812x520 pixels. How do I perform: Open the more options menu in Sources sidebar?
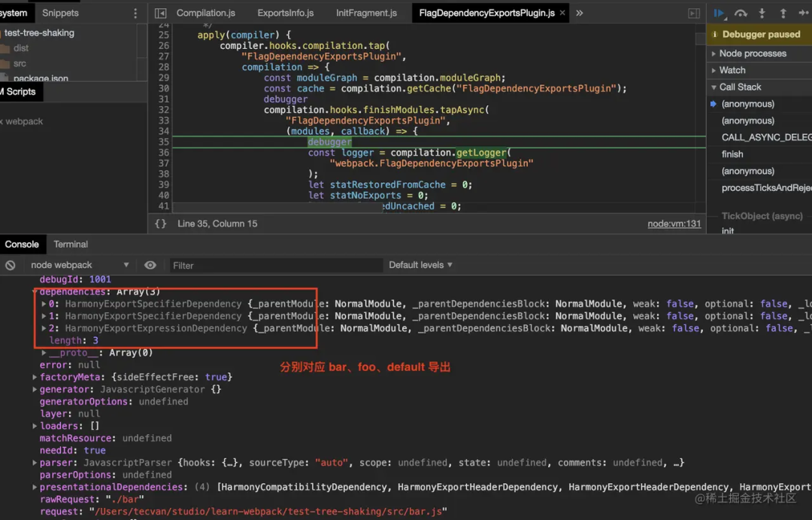tap(134, 13)
